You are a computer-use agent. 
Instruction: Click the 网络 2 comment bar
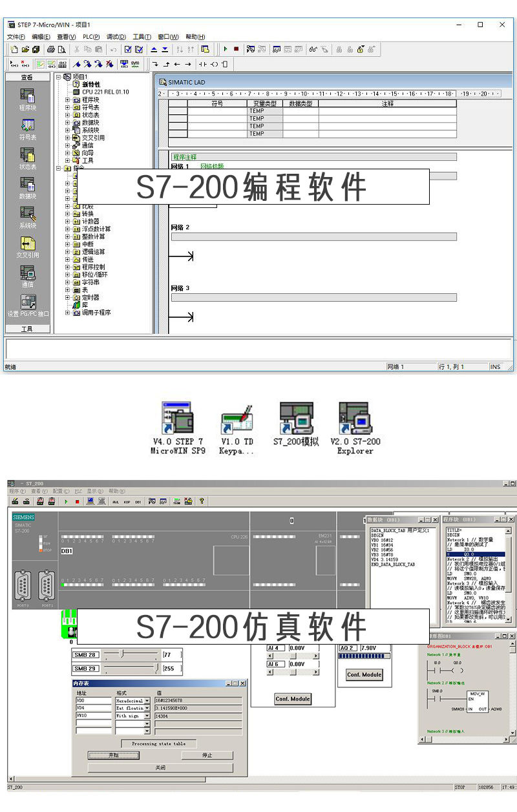313,237
